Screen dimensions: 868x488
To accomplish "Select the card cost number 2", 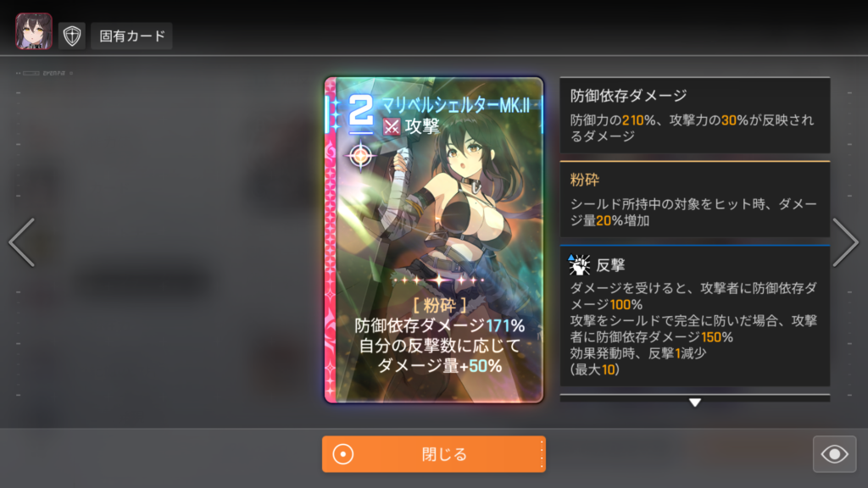I will [360, 113].
